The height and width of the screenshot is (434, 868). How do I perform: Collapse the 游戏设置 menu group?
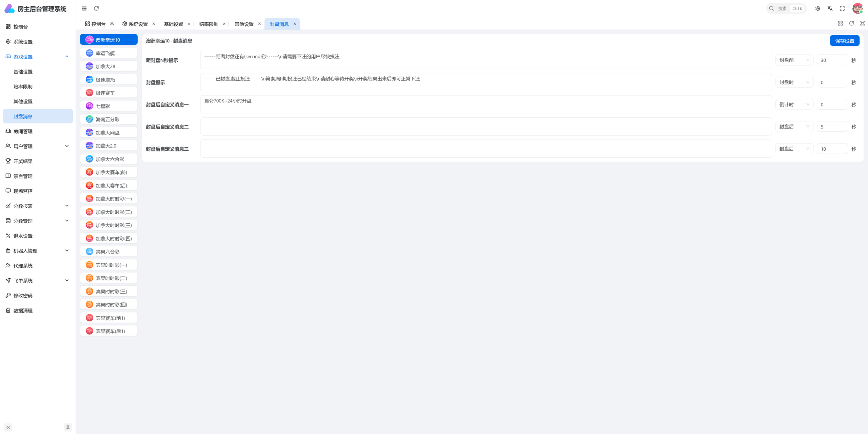pyautogui.click(x=38, y=57)
